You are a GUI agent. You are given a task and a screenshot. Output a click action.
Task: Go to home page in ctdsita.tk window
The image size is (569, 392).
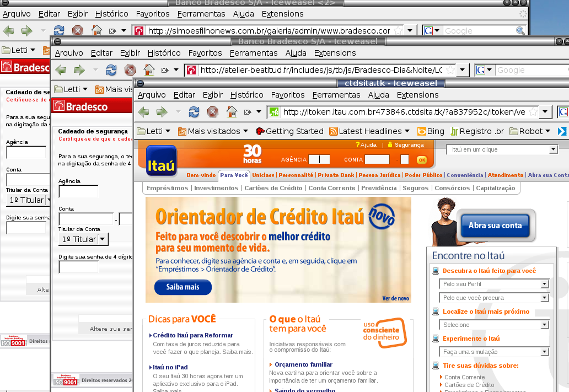click(x=232, y=111)
